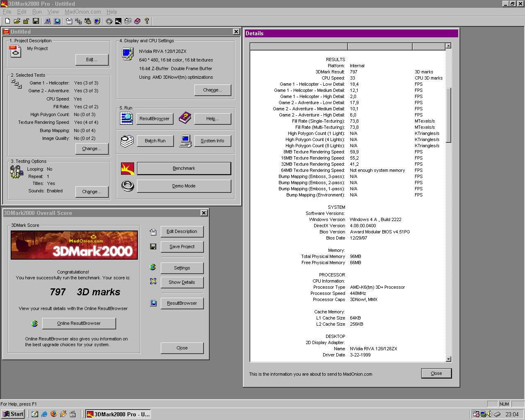Start Demo Mode
Screen dimensions: 525x420
[x=184, y=186]
